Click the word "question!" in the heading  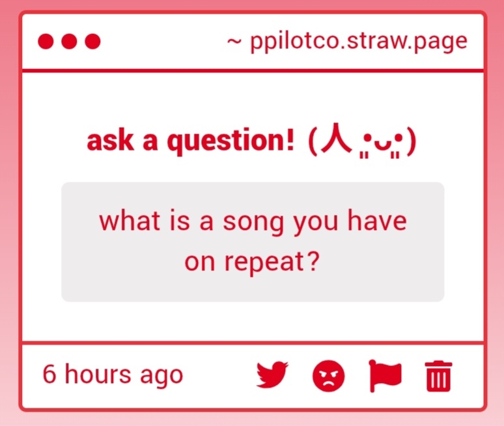click(231, 142)
